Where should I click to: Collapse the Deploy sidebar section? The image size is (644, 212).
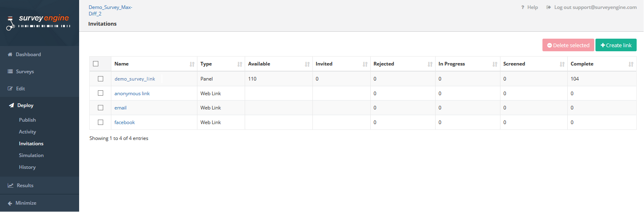(25, 105)
